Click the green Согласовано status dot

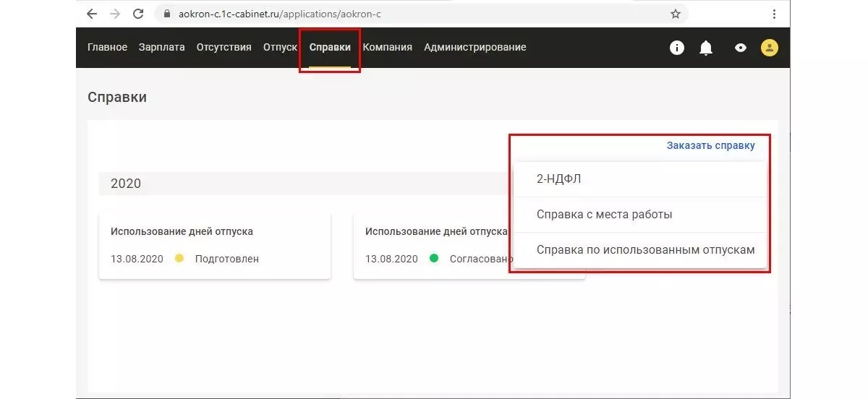click(x=434, y=258)
